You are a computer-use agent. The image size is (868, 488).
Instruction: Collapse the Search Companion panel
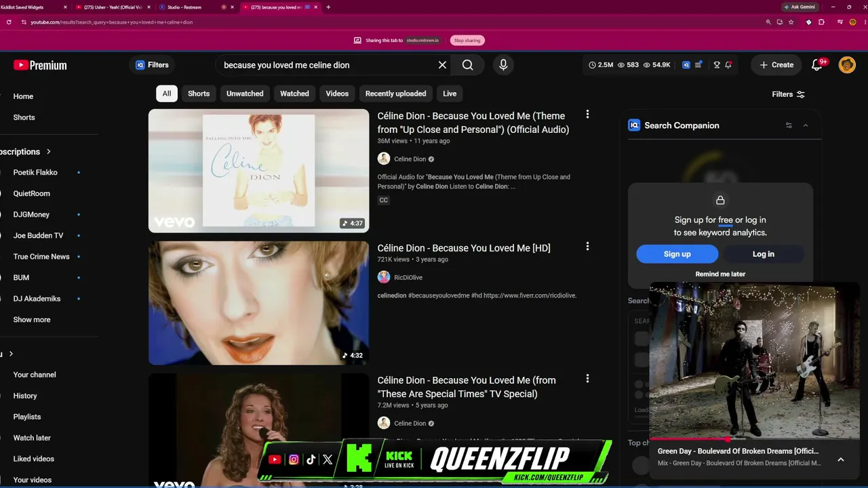click(806, 125)
